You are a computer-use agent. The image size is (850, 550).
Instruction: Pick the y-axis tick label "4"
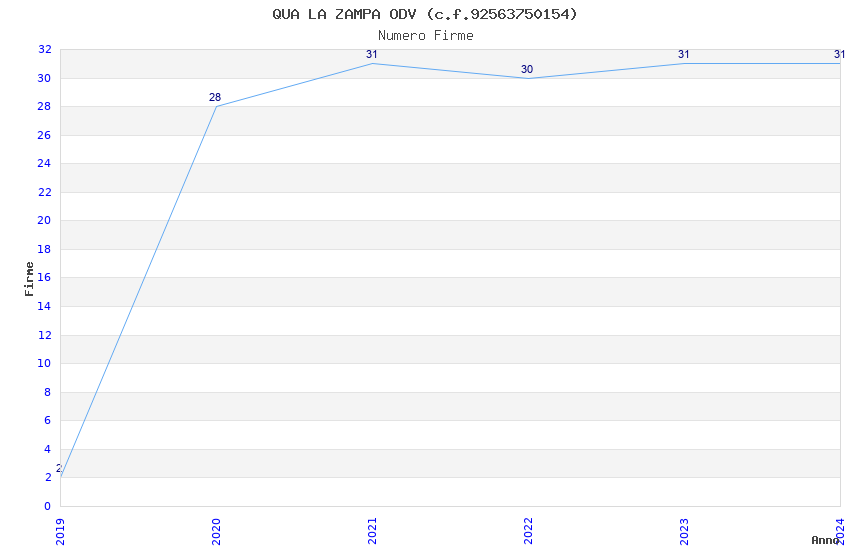[48, 449]
